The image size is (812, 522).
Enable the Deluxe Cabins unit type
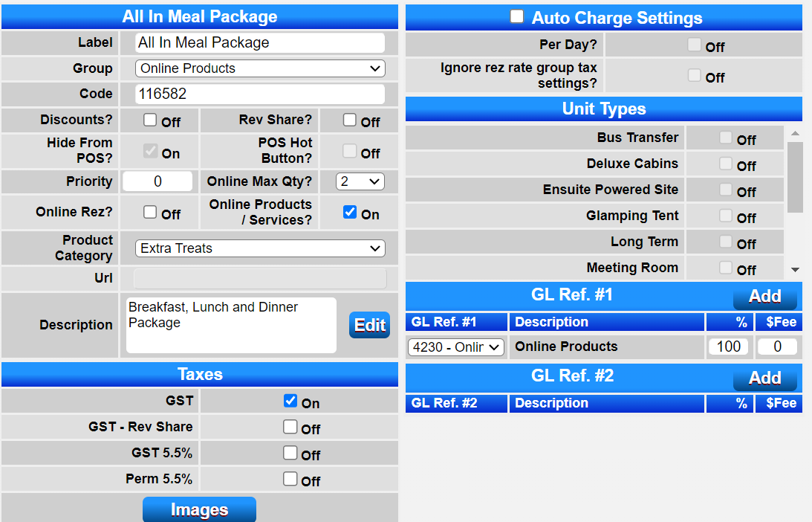tap(726, 164)
